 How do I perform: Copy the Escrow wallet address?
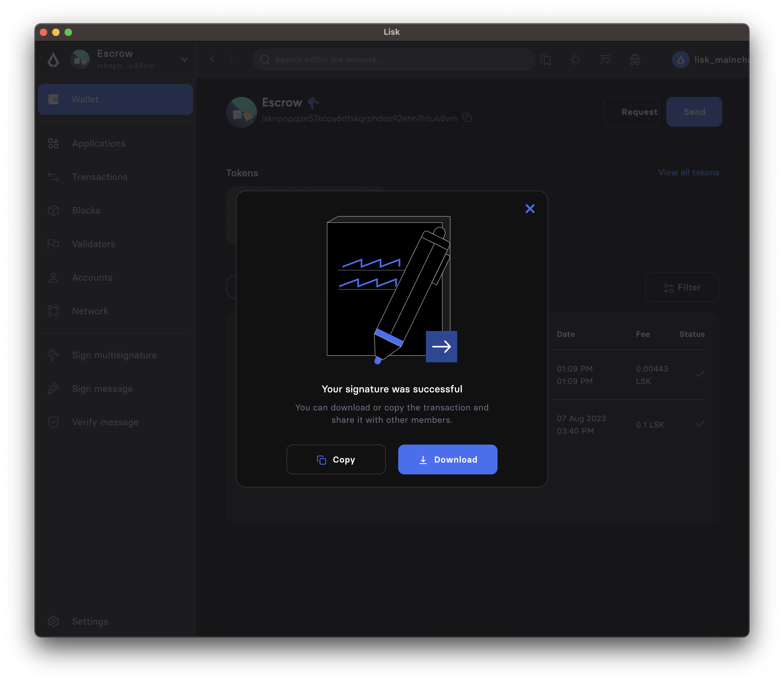pos(467,118)
